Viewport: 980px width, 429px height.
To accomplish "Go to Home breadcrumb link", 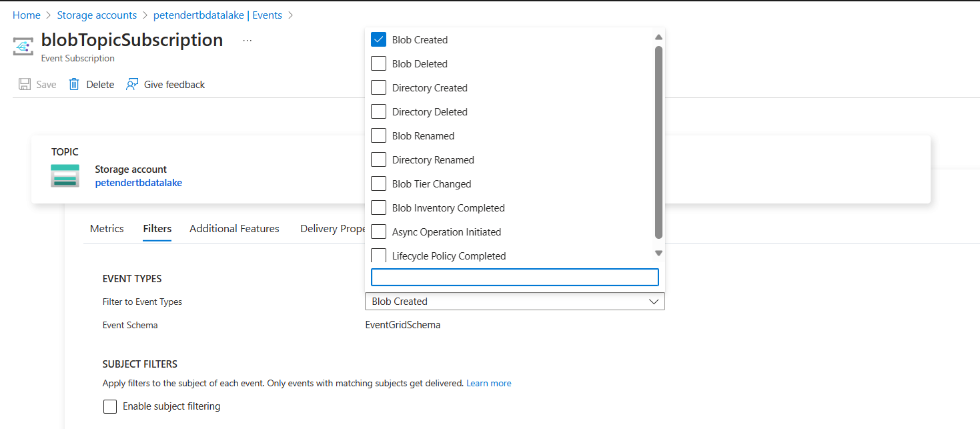I will (x=27, y=15).
